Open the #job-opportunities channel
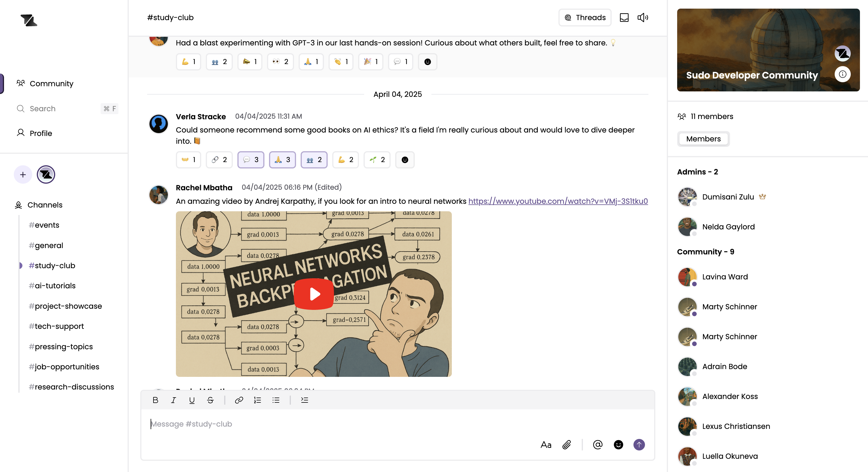 64,367
